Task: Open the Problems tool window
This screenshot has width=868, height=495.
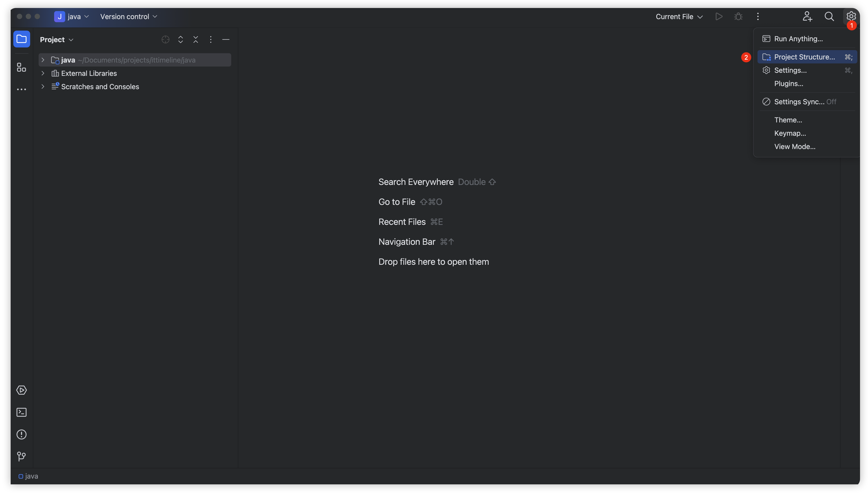Action: pyautogui.click(x=22, y=434)
